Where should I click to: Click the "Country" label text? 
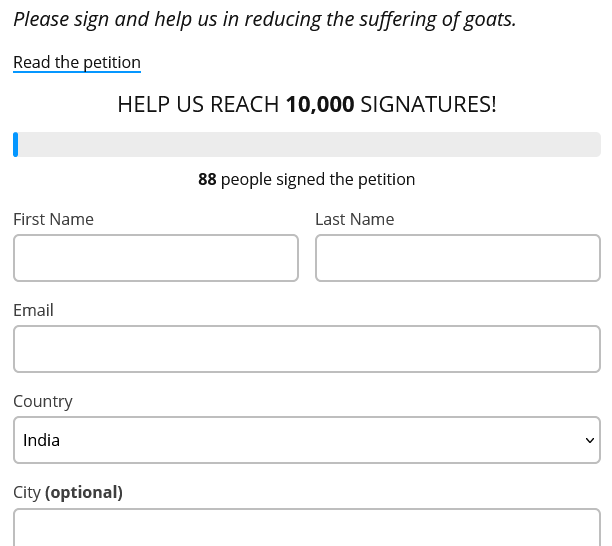click(x=43, y=401)
